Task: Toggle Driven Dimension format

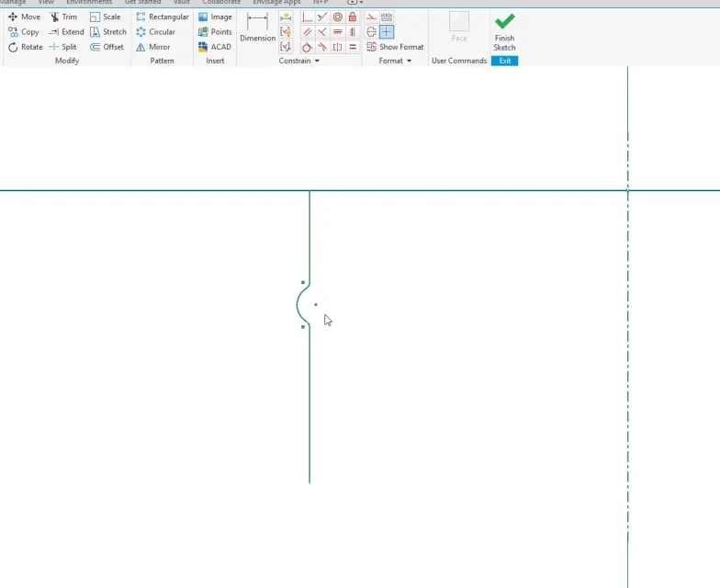Action: click(x=387, y=17)
